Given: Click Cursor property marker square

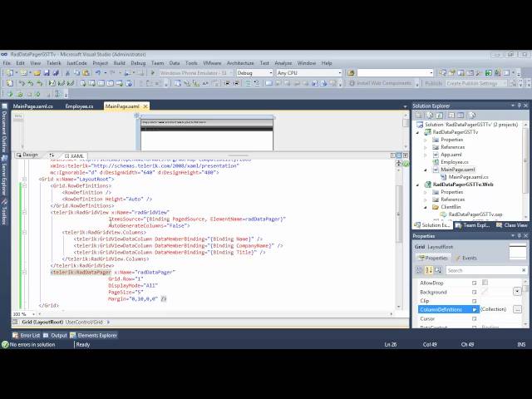Looking at the screenshot, I should pyautogui.click(x=474, y=318).
